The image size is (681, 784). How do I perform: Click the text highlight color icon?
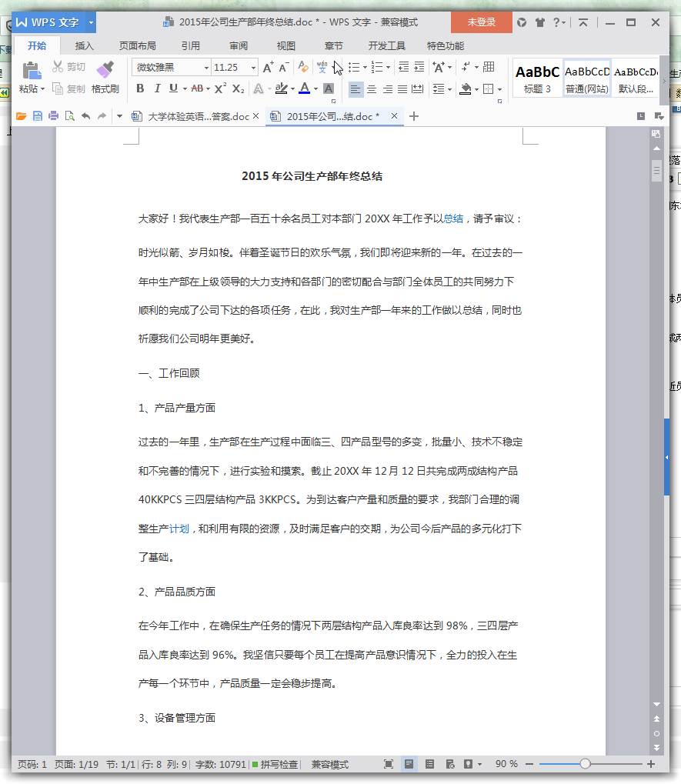[283, 88]
